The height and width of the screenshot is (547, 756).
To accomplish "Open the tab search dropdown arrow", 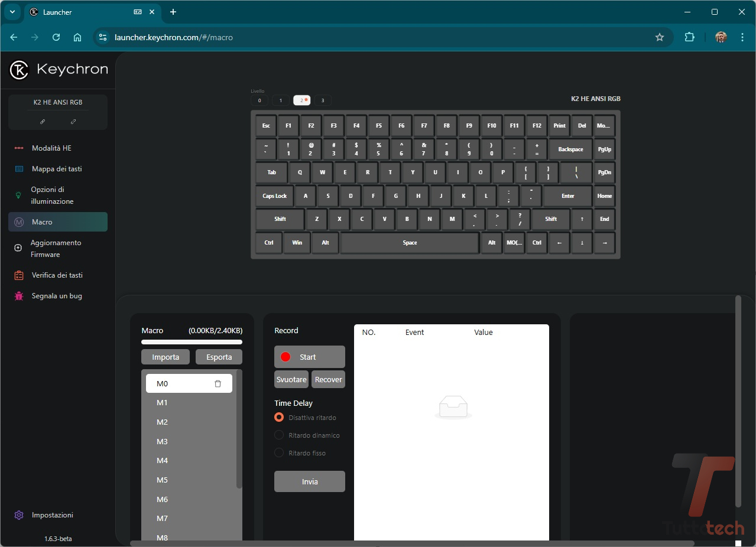I will [12, 12].
